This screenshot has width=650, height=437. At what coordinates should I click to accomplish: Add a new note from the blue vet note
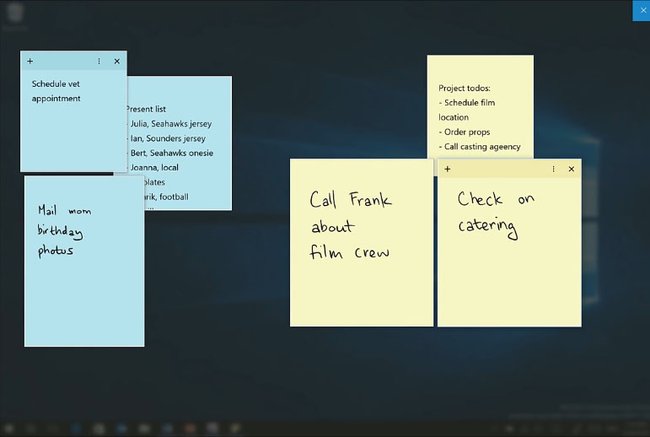point(30,61)
